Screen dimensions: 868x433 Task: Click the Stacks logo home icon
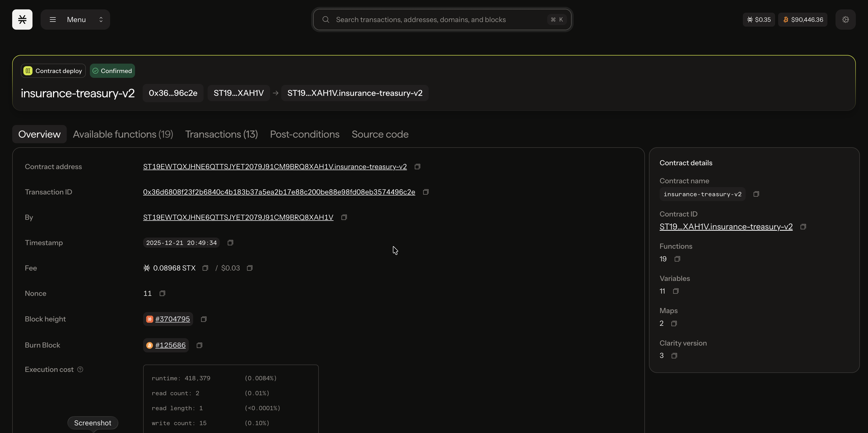pyautogui.click(x=22, y=20)
